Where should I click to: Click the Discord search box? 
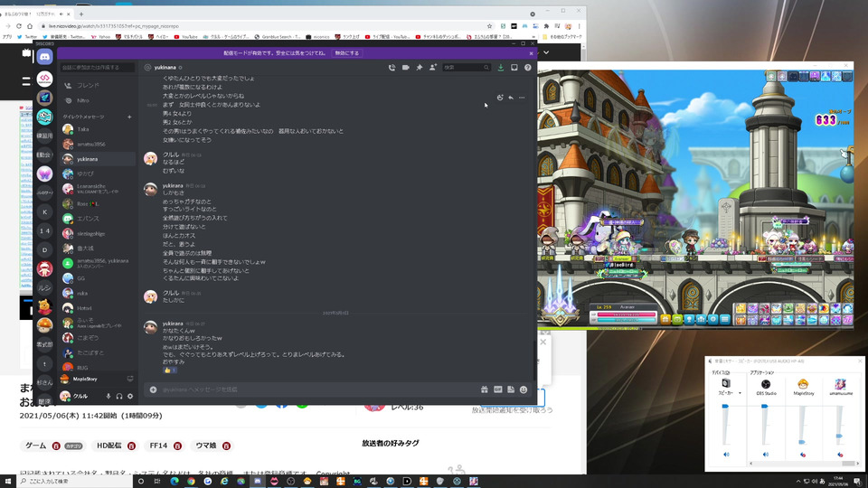(x=467, y=68)
